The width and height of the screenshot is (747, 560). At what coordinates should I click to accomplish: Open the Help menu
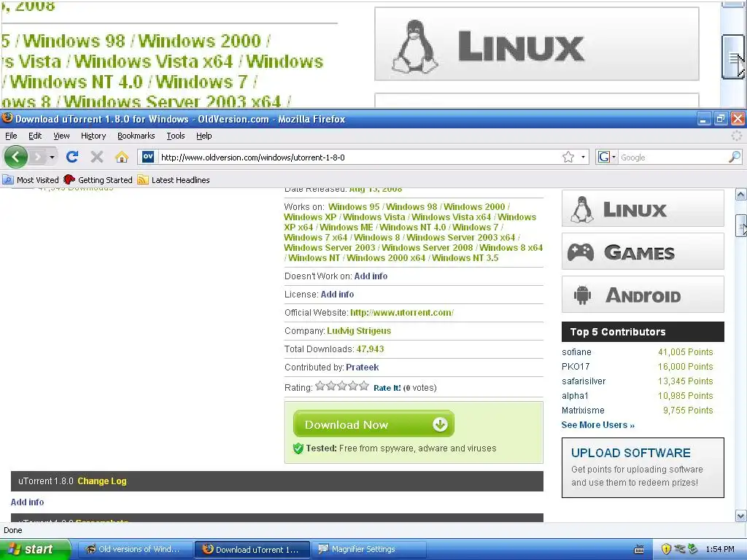point(204,136)
